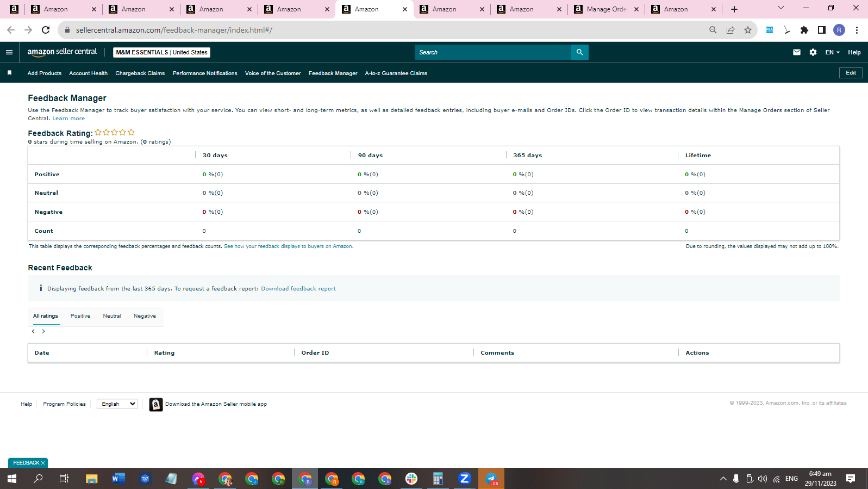Click the Learn more link

(68, 119)
